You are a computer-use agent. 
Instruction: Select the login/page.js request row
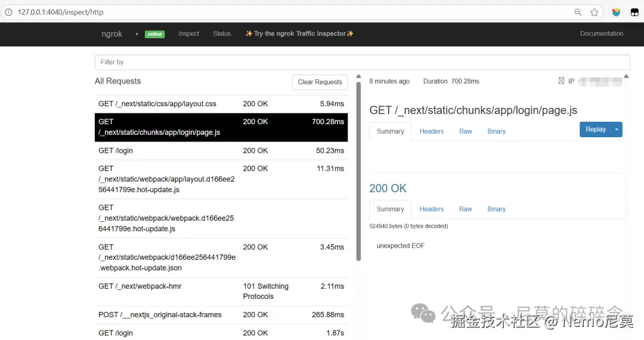point(221,127)
